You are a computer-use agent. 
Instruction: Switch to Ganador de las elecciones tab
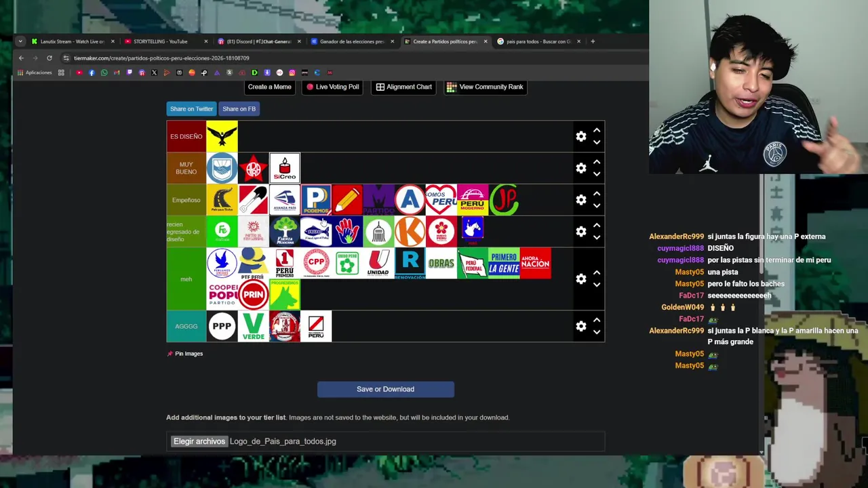pyautogui.click(x=352, y=41)
